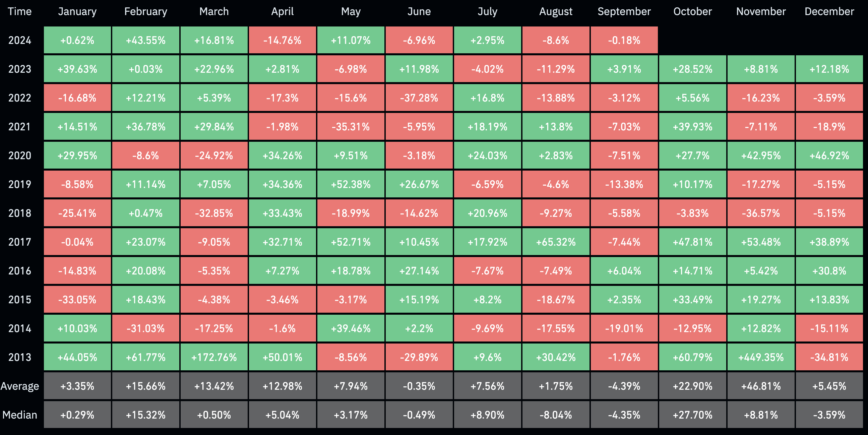The height and width of the screenshot is (435, 868).
Task: Select the October average value +22.90%
Action: (692, 386)
